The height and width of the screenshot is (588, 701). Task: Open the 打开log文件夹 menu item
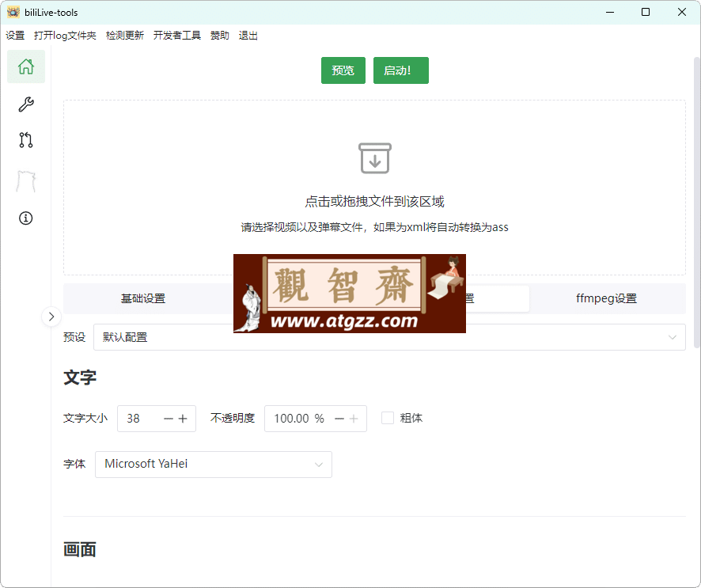click(65, 36)
